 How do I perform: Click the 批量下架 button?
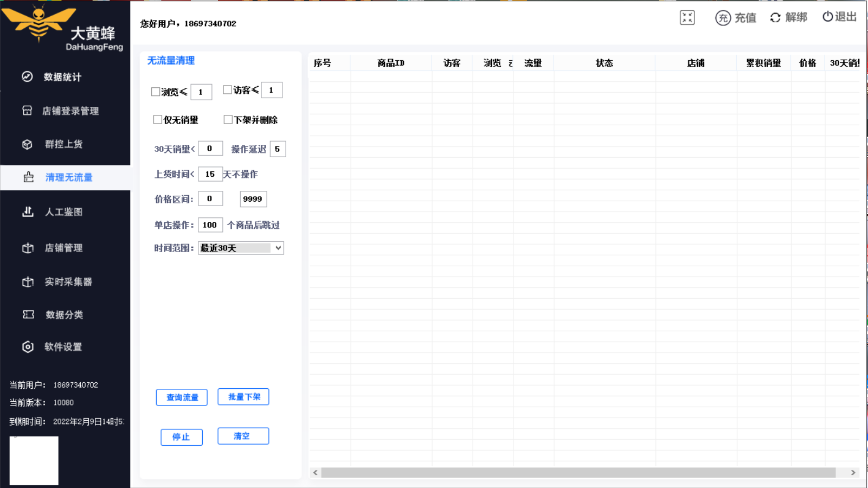pos(243,397)
